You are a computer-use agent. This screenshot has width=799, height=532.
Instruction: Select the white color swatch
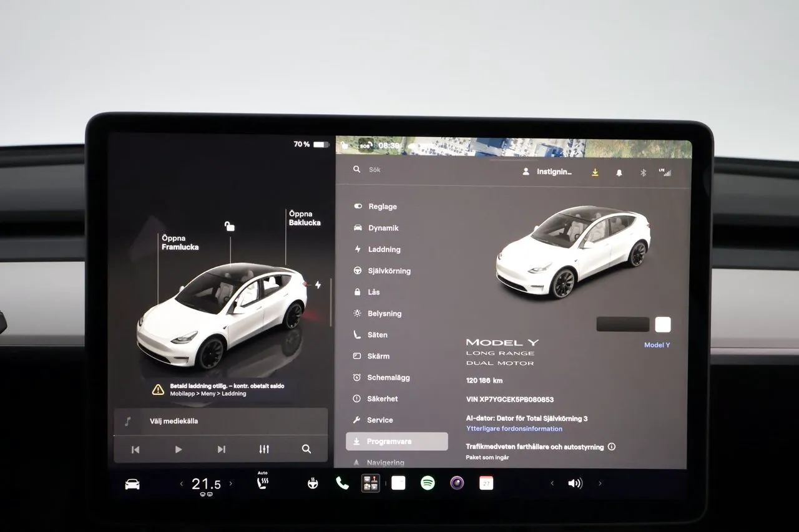(x=663, y=324)
